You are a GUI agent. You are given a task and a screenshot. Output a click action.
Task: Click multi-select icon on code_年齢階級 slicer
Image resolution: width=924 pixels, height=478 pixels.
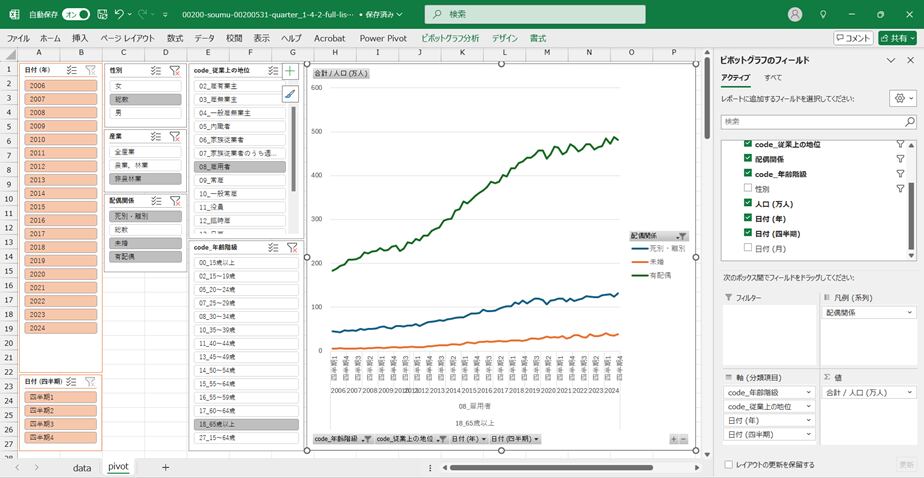click(273, 248)
